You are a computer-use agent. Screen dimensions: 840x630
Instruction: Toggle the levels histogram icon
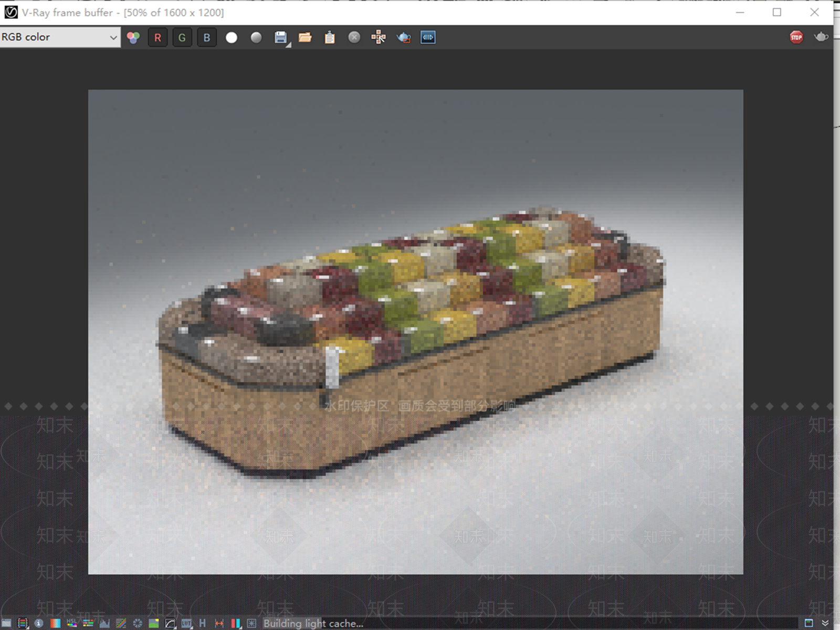pos(104,623)
